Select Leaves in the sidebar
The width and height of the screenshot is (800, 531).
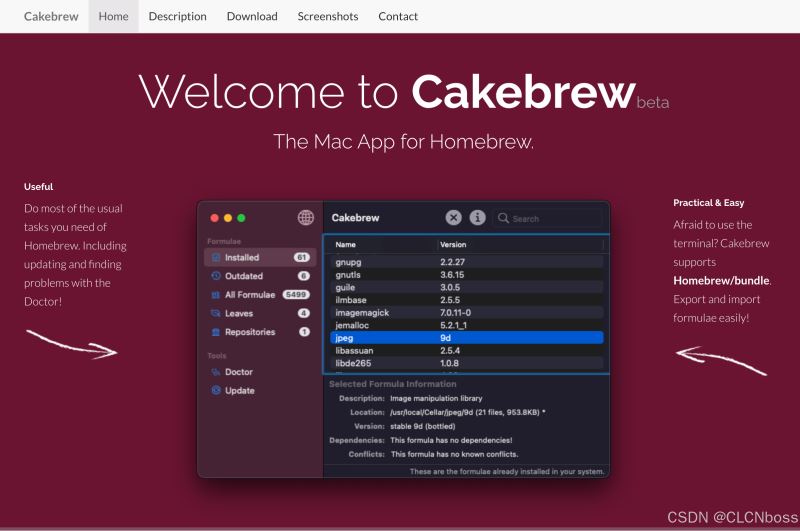(x=260, y=313)
